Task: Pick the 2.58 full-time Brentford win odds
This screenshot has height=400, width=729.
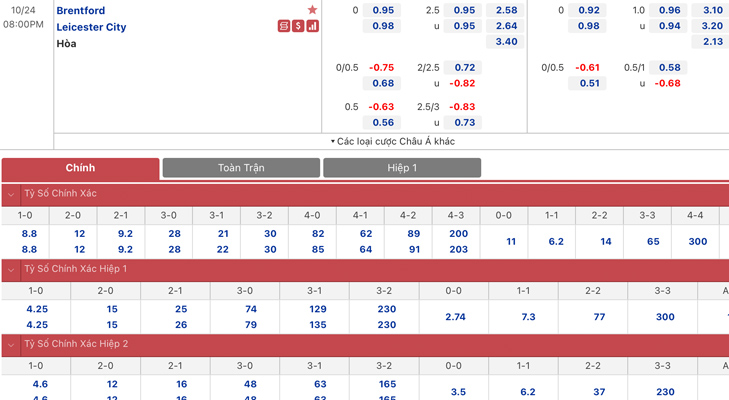Action: pyautogui.click(x=506, y=10)
